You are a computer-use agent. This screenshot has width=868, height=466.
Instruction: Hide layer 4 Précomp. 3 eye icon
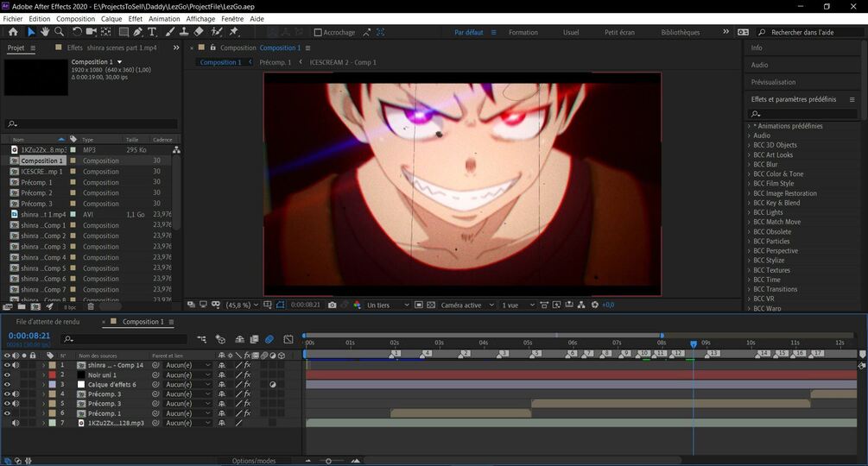7,394
